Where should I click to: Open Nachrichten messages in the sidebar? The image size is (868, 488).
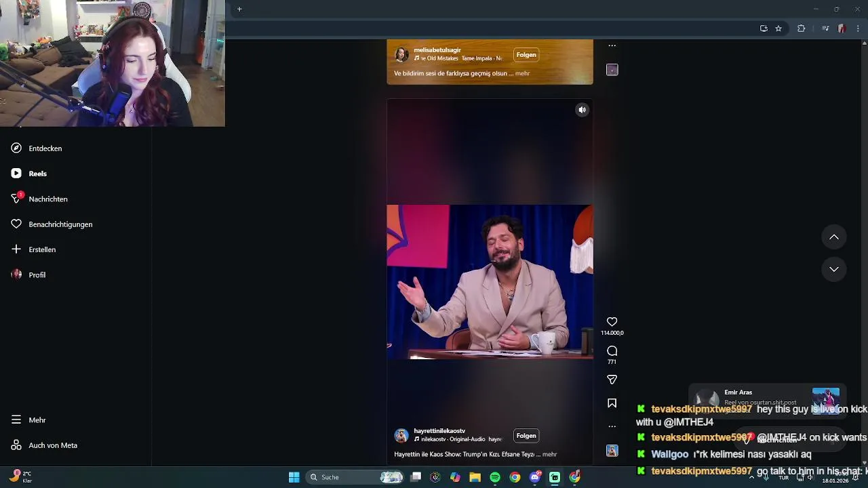(47, 199)
